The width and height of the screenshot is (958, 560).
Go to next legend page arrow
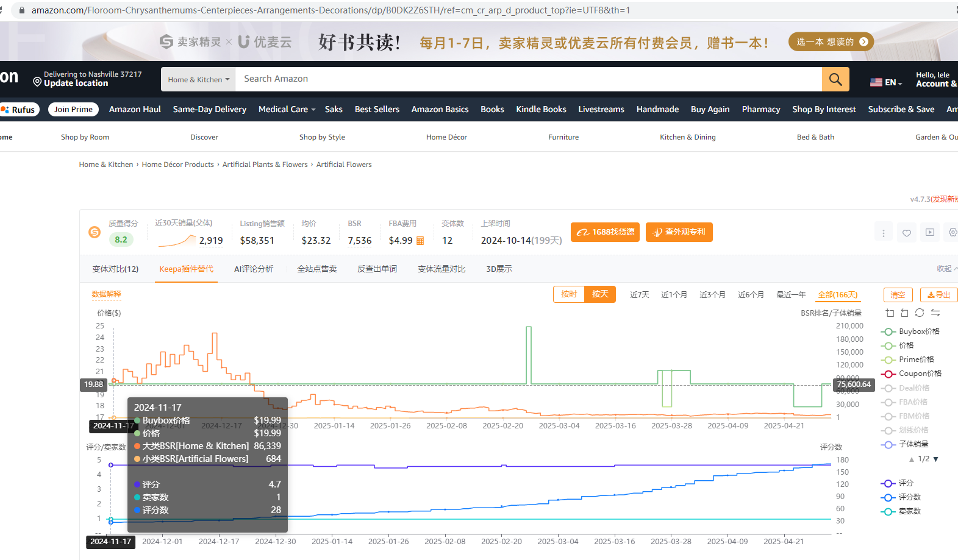click(x=936, y=459)
